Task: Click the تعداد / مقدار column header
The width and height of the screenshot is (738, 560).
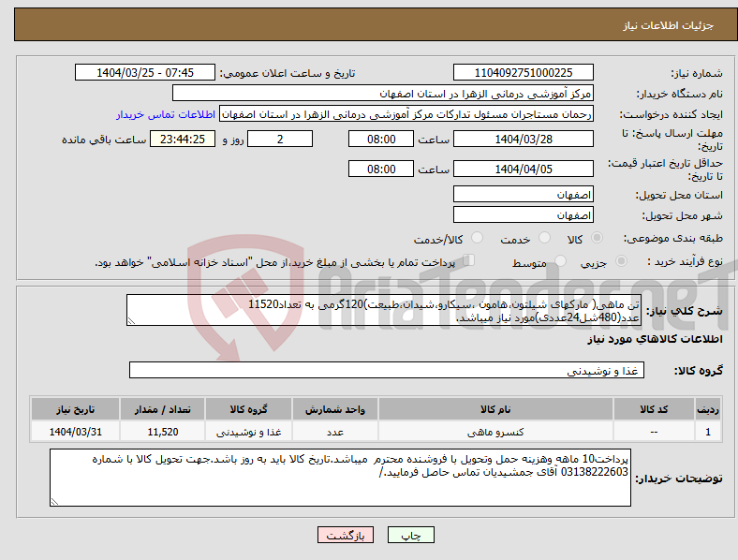Action: [x=162, y=409]
